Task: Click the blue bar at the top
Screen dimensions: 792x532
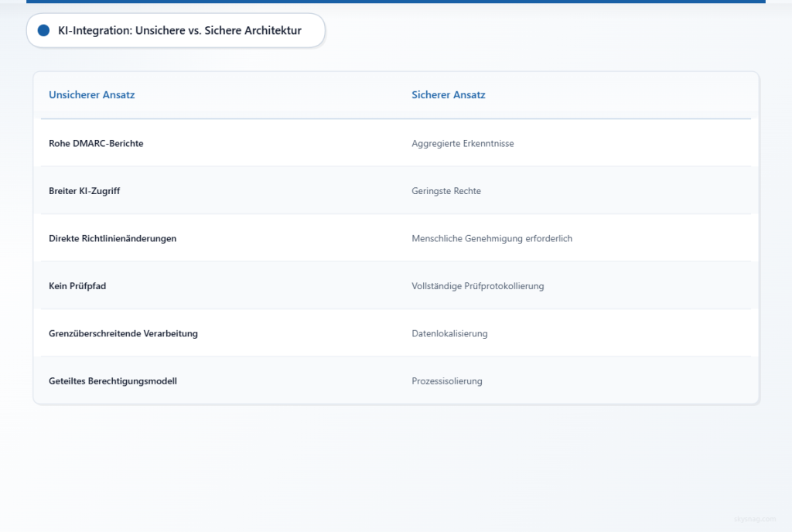Action: click(396, 2)
